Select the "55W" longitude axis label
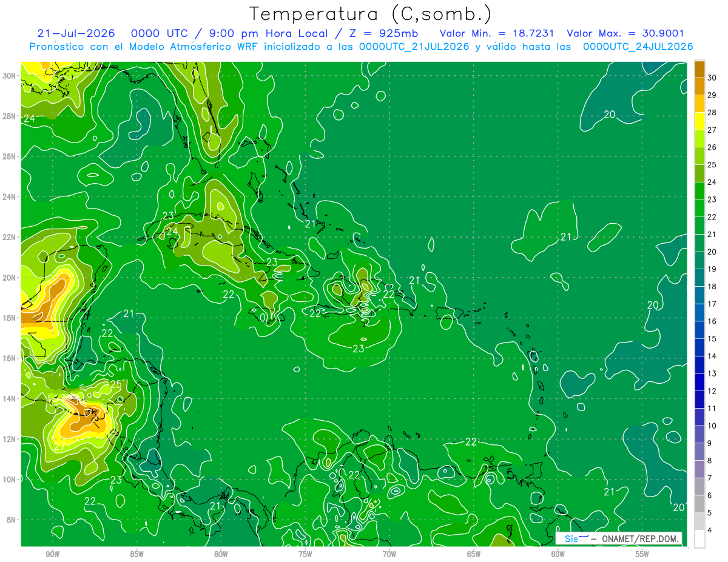Image resolution: width=728 pixels, height=562 pixels. click(x=642, y=554)
